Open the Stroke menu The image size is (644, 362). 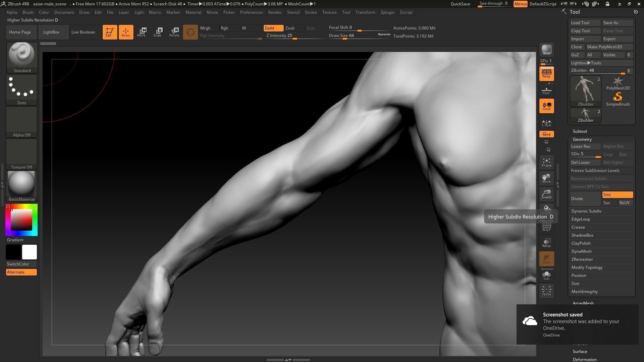[311, 12]
